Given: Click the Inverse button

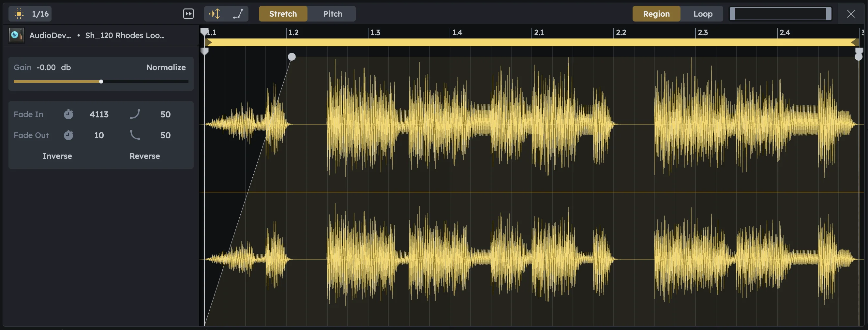Looking at the screenshot, I should coord(57,156).
